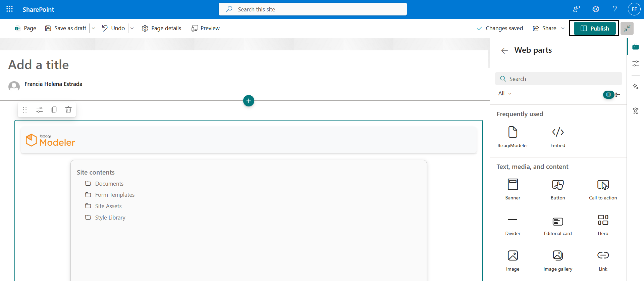This screenshot has width=644, height=281.
Task: Expand the Undo dropdown arrow
Action: 132,28
